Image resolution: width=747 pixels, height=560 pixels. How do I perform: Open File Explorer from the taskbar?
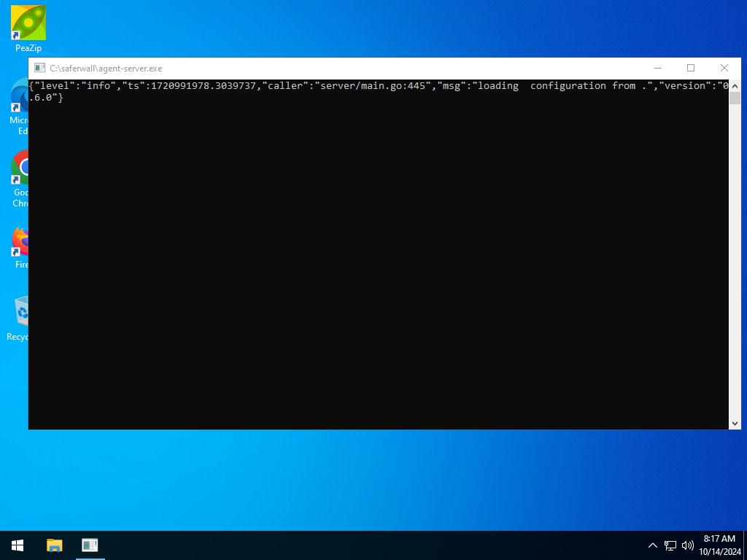coord(55,545)
